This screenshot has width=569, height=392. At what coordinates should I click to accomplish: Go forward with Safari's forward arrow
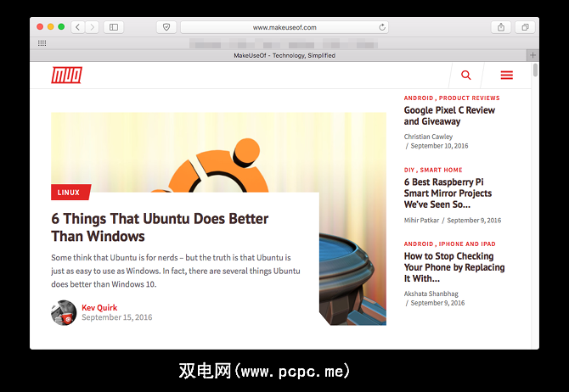point(92,27)
